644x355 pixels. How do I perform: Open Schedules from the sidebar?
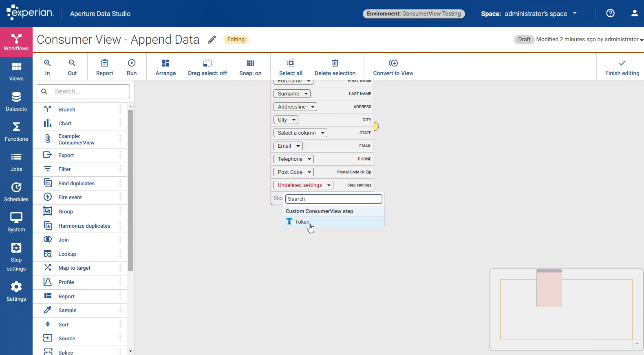[x=16, y=193]
